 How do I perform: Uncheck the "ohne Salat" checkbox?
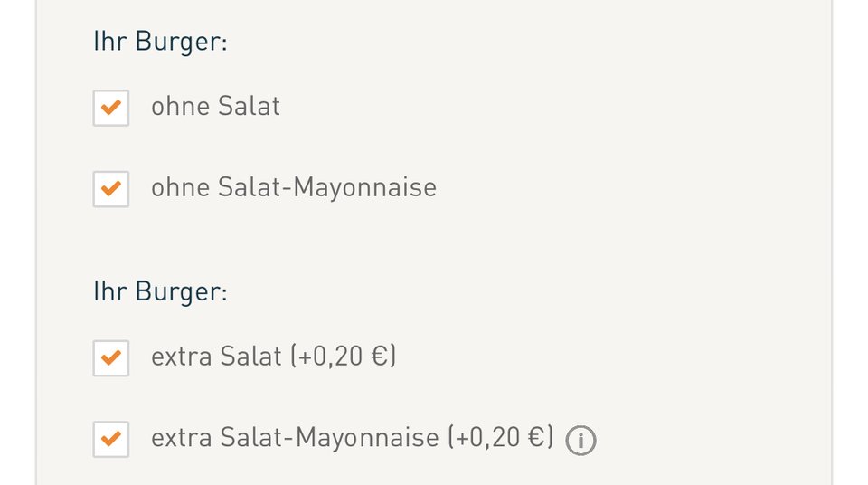(110, 108)
